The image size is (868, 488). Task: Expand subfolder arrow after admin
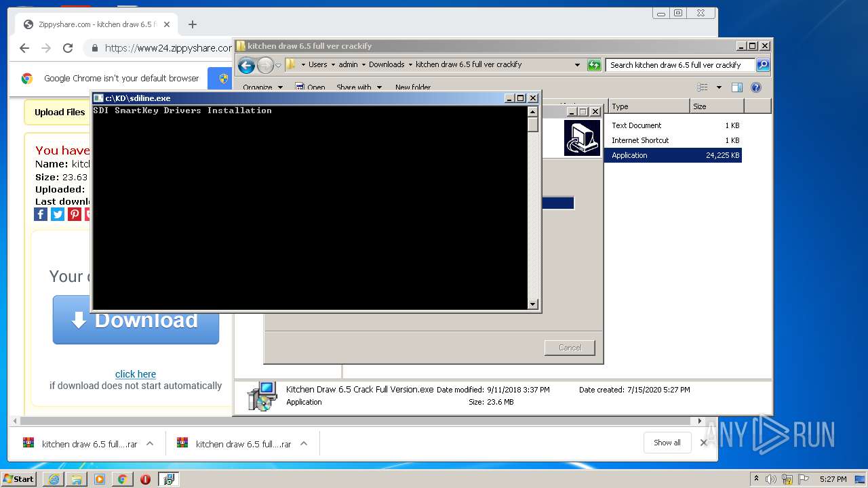[x=363, y=65]
